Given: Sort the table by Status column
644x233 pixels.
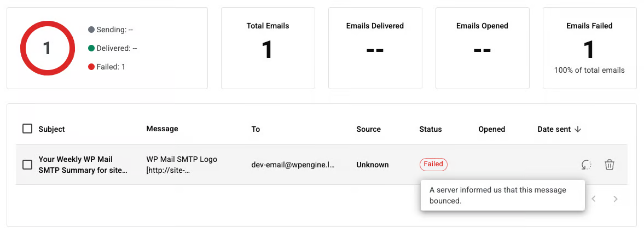Looking at the screenshot, I should pos(431,130).
